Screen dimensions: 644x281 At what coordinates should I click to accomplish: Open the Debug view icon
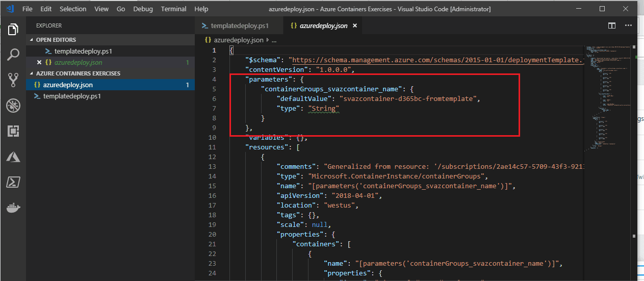(x=13, y=106)
